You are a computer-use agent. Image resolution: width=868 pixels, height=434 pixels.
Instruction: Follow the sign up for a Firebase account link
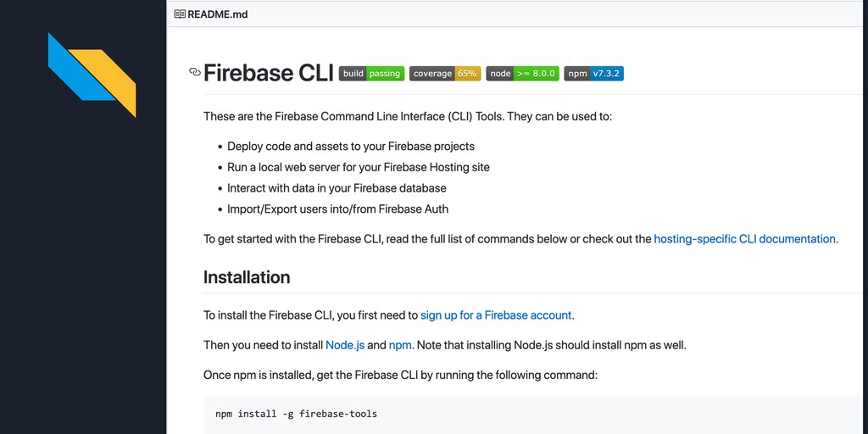[496, 315]
